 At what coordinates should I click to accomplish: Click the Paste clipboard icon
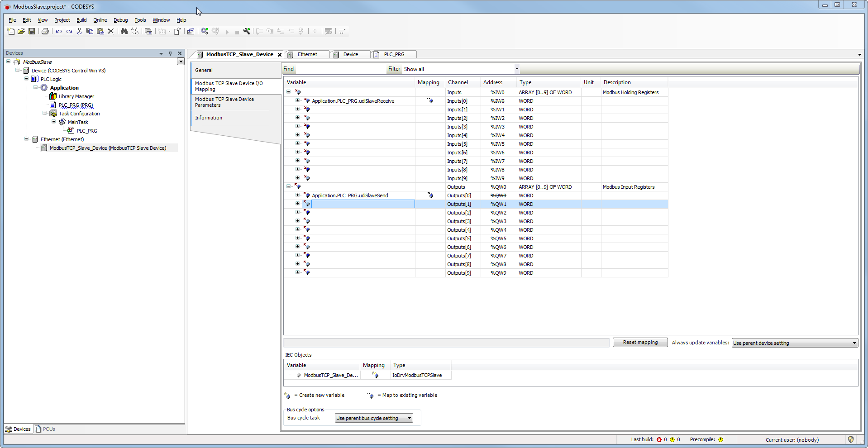pyautogui.click(x=100, y=31)
